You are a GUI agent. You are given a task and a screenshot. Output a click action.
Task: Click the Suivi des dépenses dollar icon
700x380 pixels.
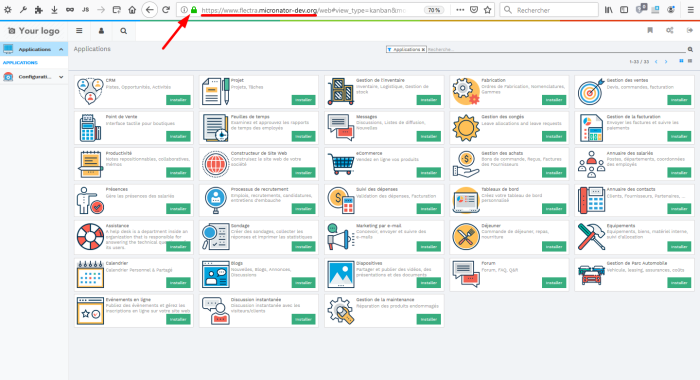[x=341, y=200]
